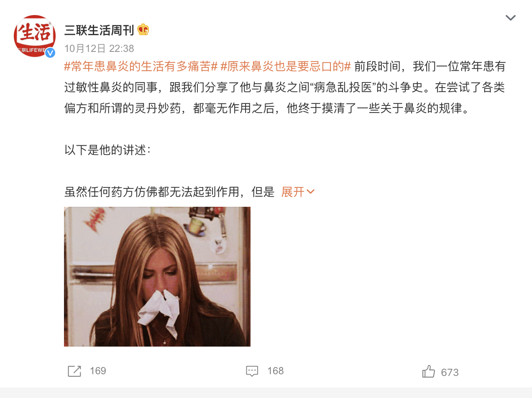Image resolution: width=532 pixels, height=401 pixels.
Task: View the woman blowing nose image
Action: (x=157, y=277)
